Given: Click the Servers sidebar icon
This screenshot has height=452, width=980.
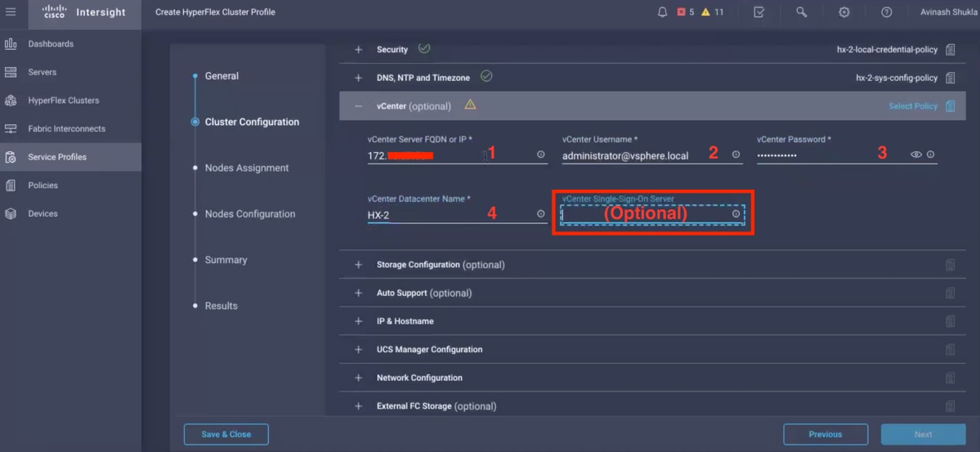Looking at the screenshot, I should click(11, 72).
